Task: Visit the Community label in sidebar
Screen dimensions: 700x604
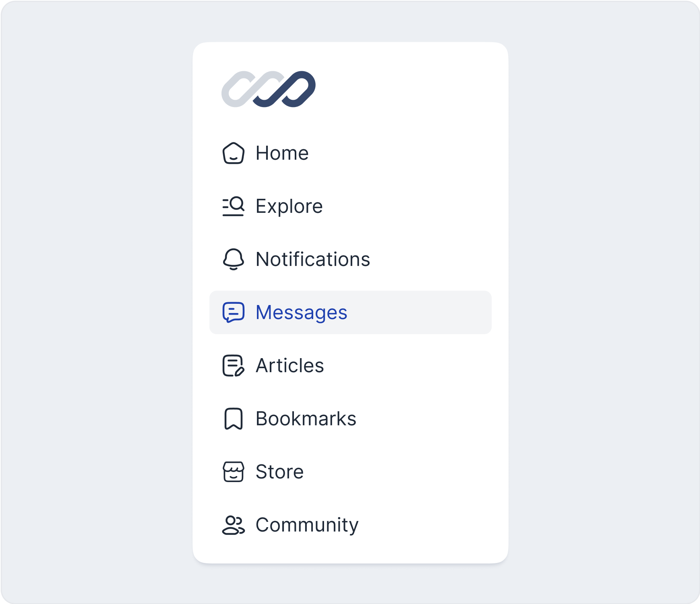Action: coord(307,525)
